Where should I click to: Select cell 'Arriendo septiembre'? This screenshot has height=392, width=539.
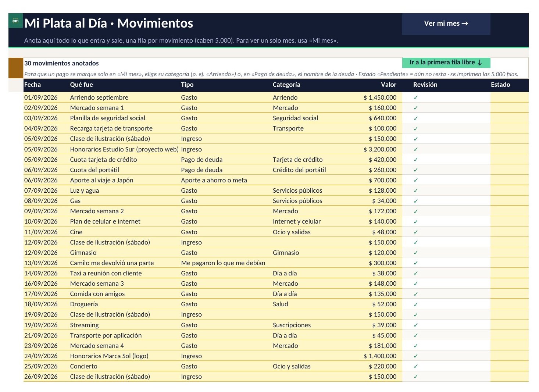click(x=99, y=97)
